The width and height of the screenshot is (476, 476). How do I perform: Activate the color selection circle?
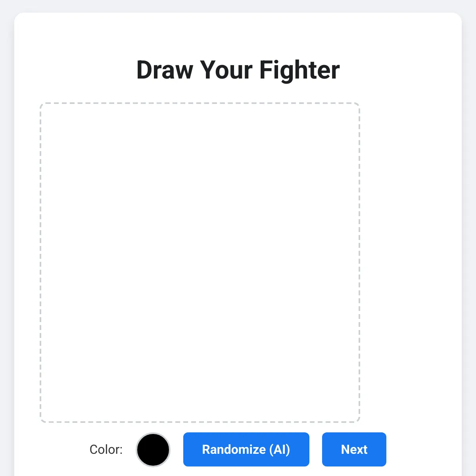(x=153, y=449)
